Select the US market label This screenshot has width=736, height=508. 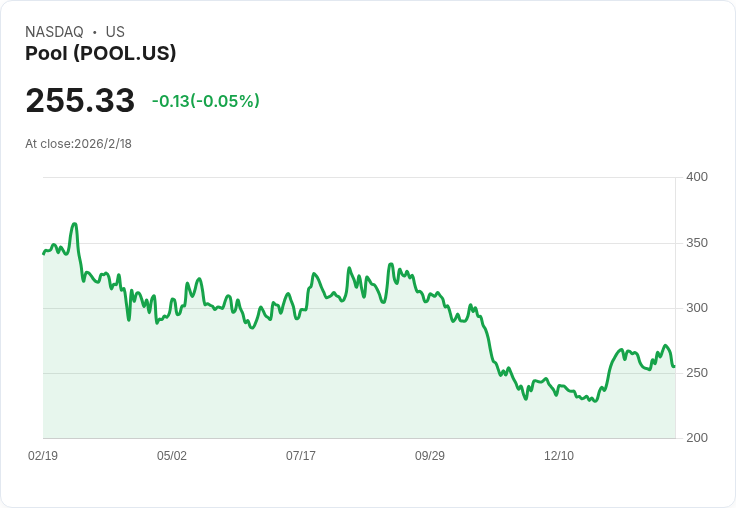pyautogui.click(x=115, y=32)
